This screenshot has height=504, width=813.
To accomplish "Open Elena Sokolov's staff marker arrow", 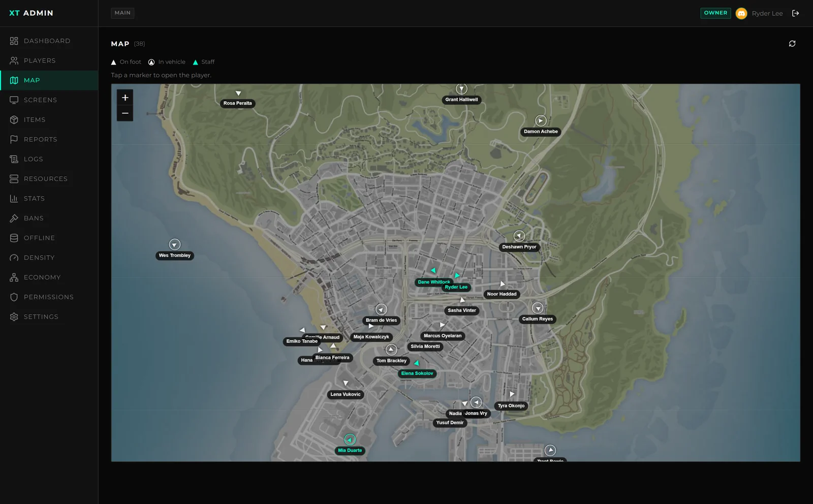I will pyautogui.click(x=417, y=363).
